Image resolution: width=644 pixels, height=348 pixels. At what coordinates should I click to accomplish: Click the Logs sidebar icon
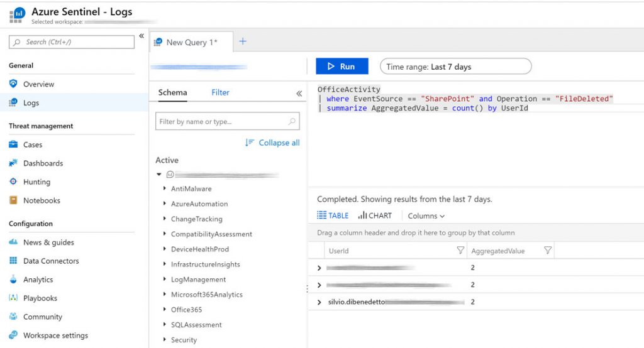(x=13, y=102)
